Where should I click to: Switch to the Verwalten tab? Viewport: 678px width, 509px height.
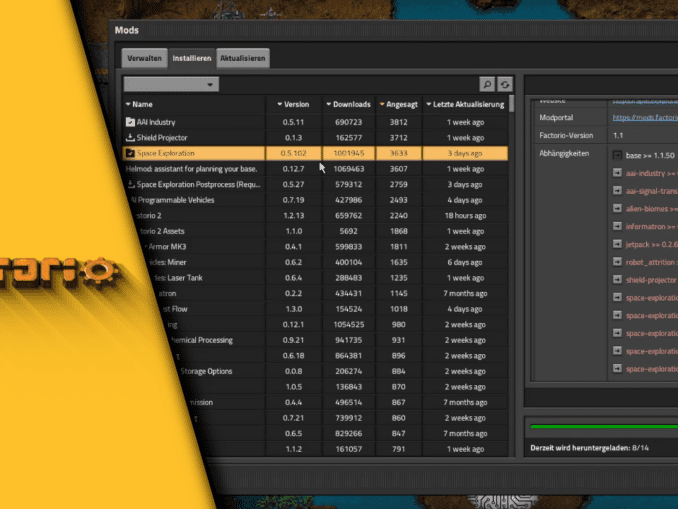click(145, 59)
